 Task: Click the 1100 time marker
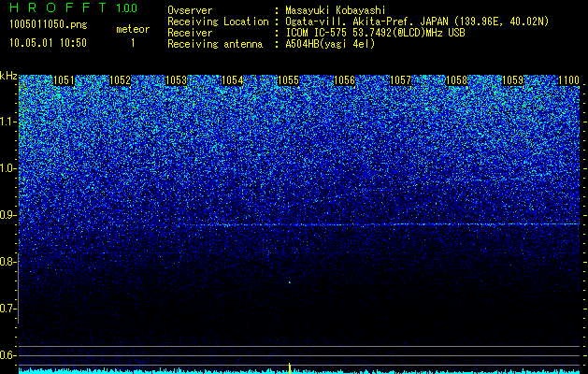point(569,80)
